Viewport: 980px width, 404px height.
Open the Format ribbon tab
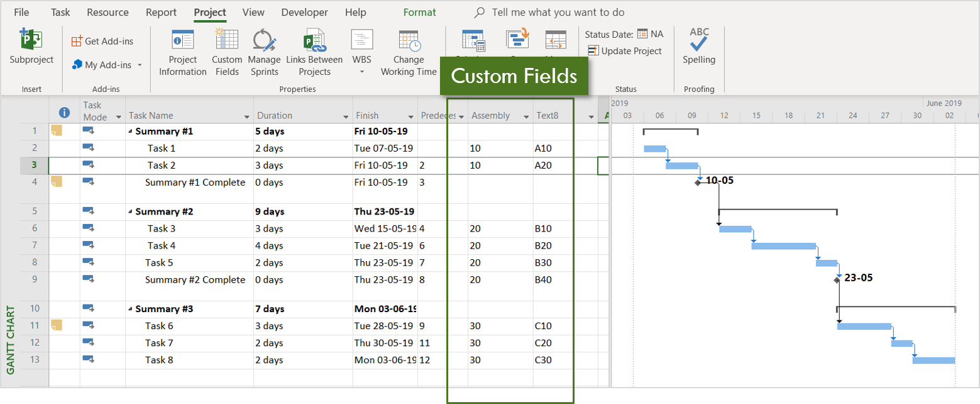pos(420,12)
